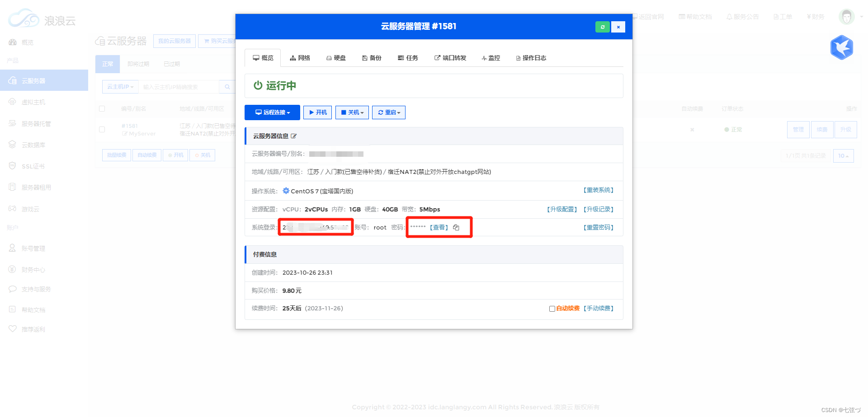Click the 重装系统 link

[x=599, y=190]
